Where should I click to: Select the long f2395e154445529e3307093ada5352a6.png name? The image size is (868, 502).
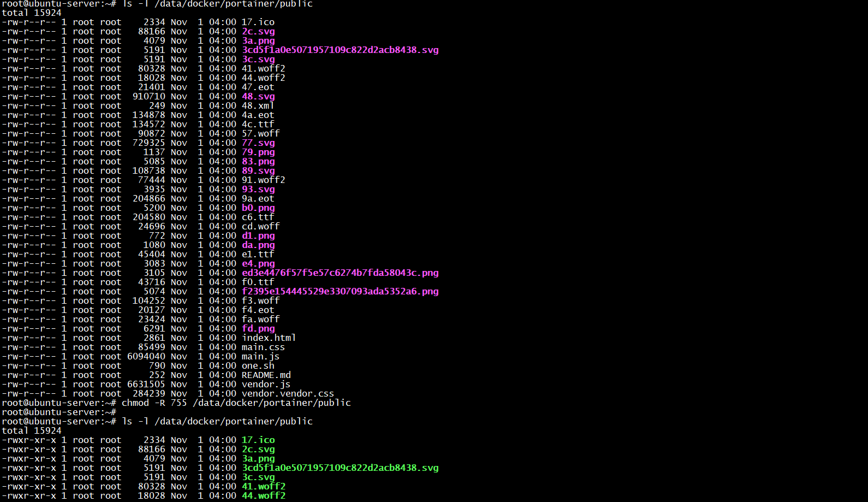coord(340,291)
